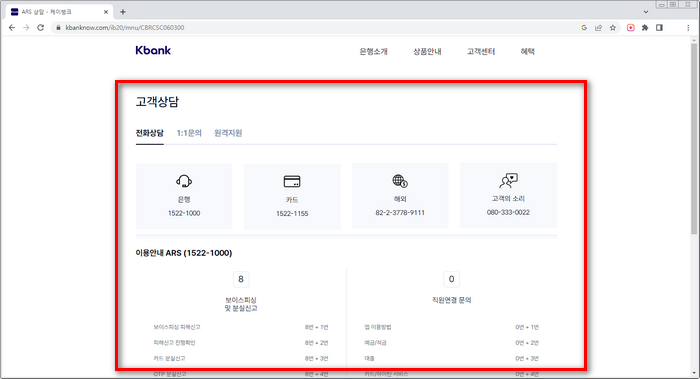Viewport: 700px width, 379px height.
Task: Expand the tab search chevron
Action: (646, 12)
